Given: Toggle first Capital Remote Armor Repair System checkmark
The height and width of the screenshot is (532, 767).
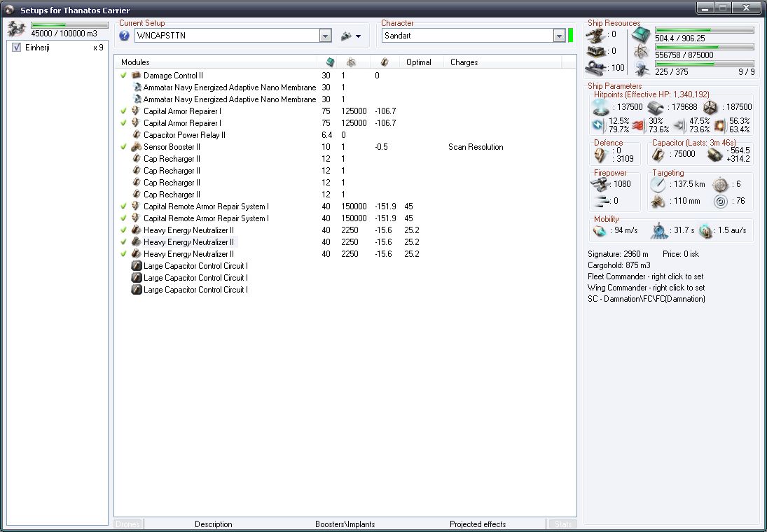Looking at the screenshot, I should (x=123, y=206).
